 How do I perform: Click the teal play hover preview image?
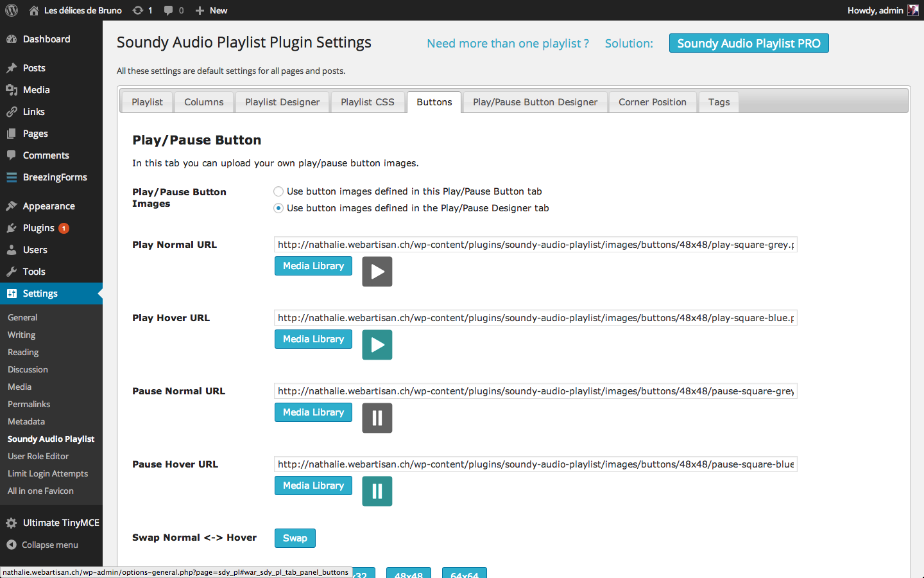pyautogui.click(x=377, y=345)
